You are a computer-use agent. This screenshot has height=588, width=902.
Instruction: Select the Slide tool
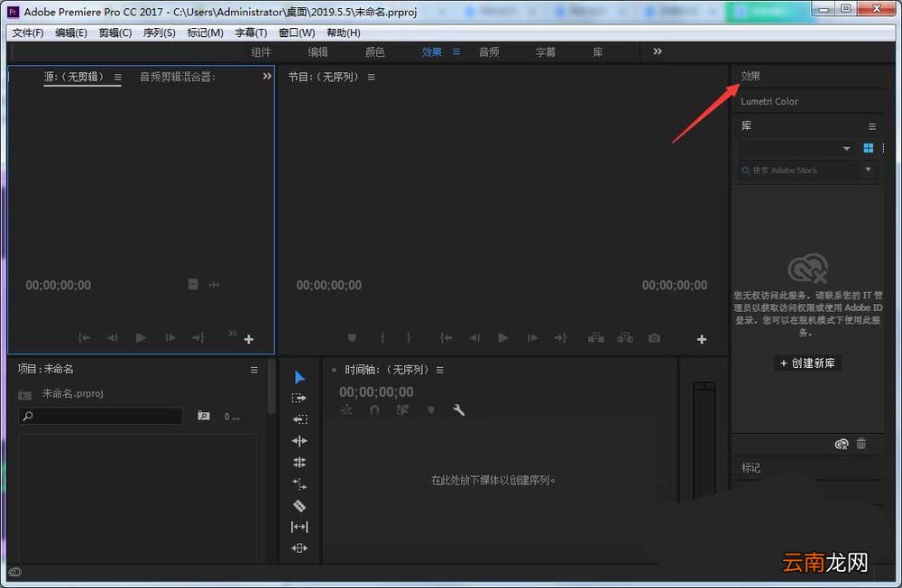click(x=299, y=548)
